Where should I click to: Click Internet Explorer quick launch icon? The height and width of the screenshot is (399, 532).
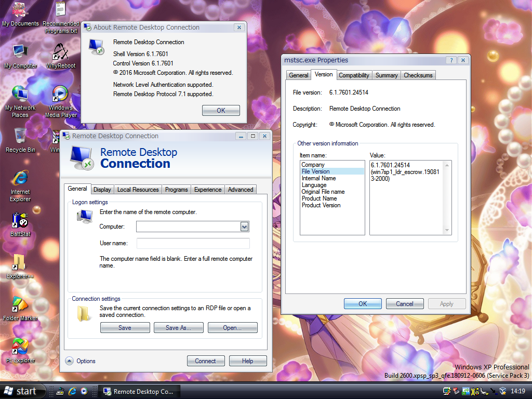(72, 391)
